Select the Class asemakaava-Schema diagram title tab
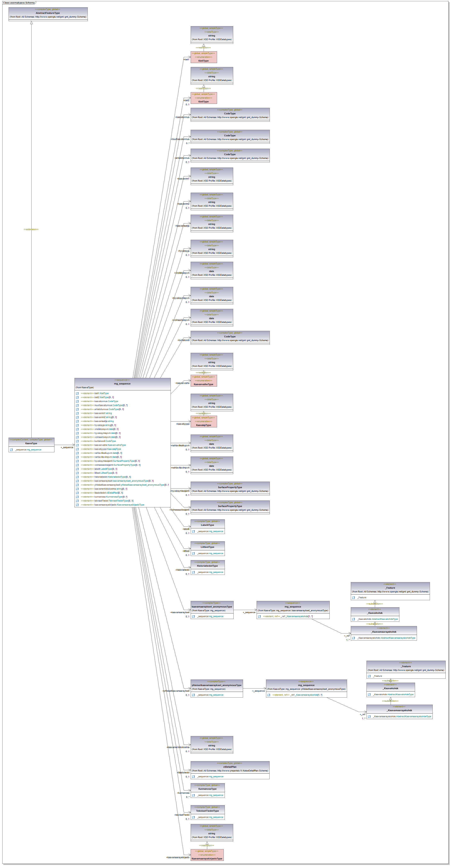This screenshot has width=454, height=868. point(19,3)
